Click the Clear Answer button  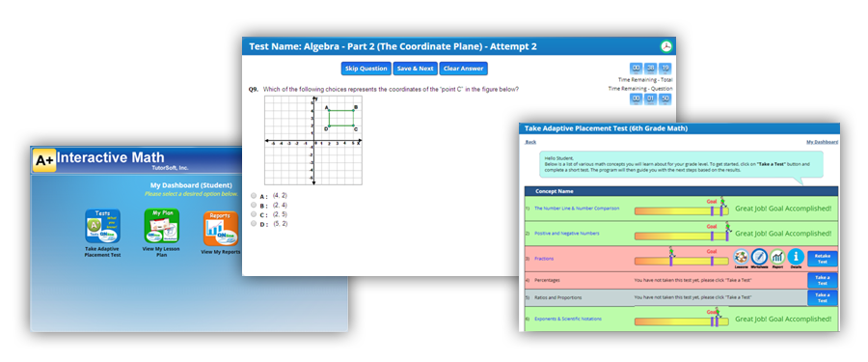[x=463, y=69]
